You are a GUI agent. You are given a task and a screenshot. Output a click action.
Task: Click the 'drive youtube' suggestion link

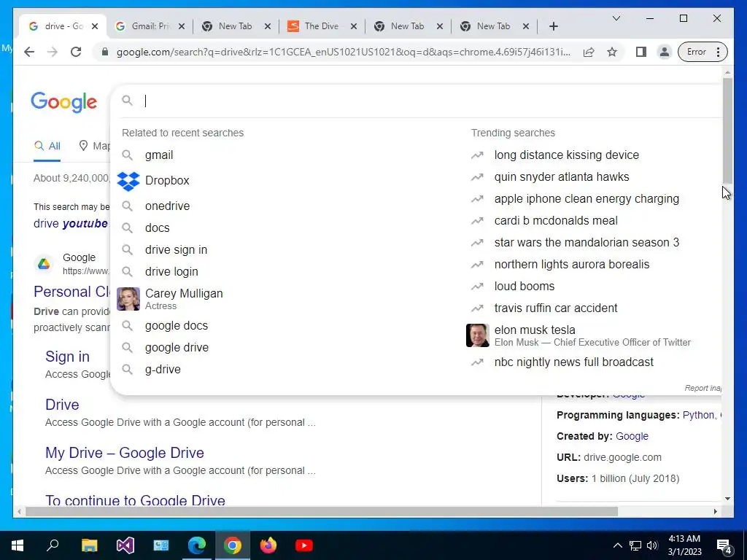(x=71, y=223)
